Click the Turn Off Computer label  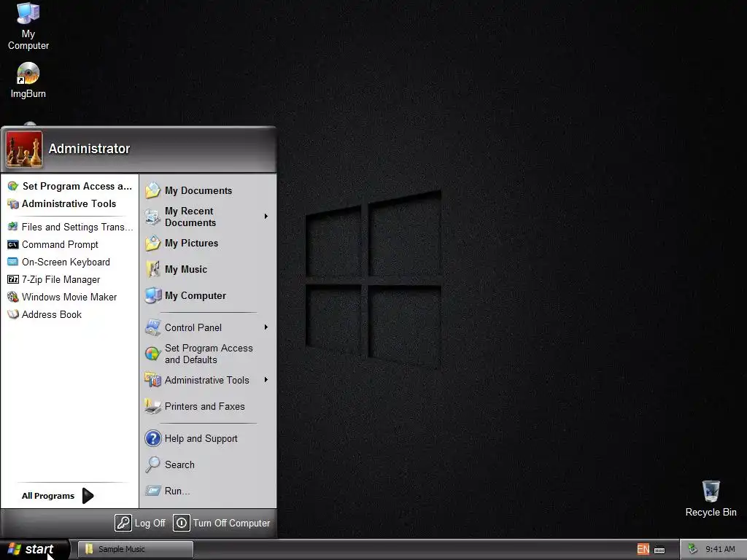231,523
